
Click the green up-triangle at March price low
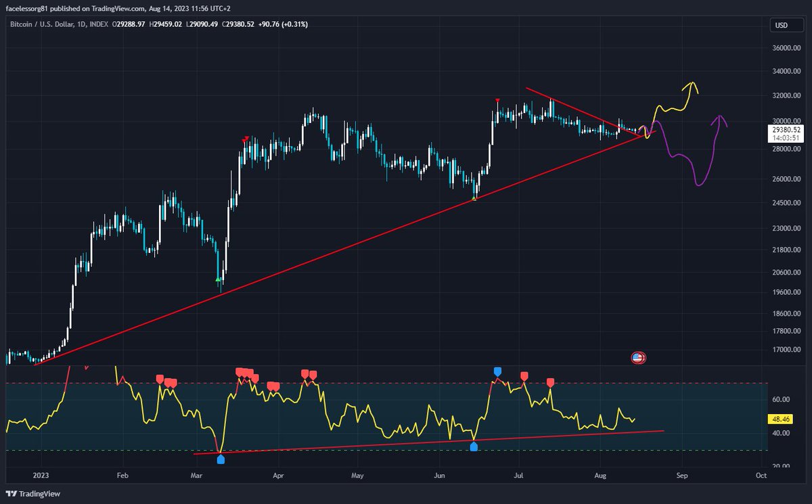click(218, 279)
